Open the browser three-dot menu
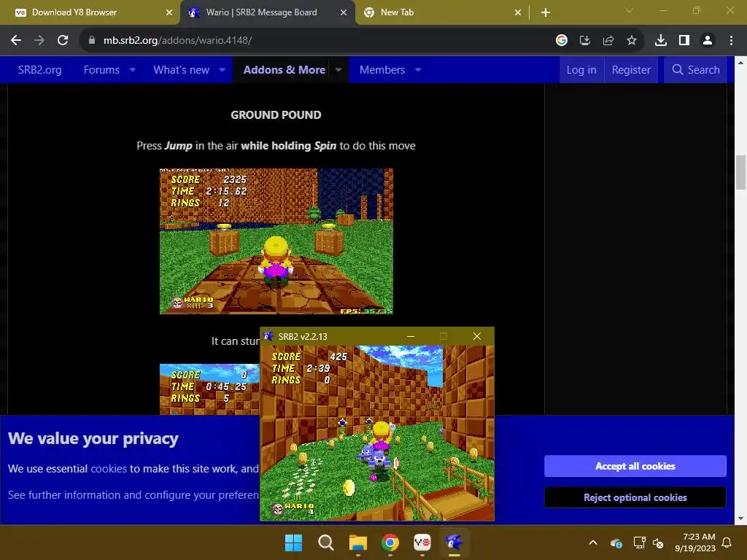The height and width of the screenshot is (560, 747). click(x=731, y=41)
